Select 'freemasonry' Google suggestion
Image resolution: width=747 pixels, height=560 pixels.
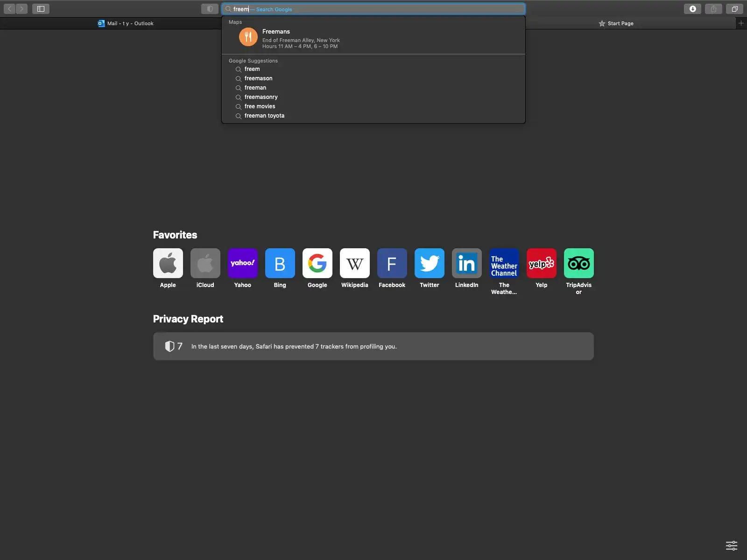coord(373,97)
